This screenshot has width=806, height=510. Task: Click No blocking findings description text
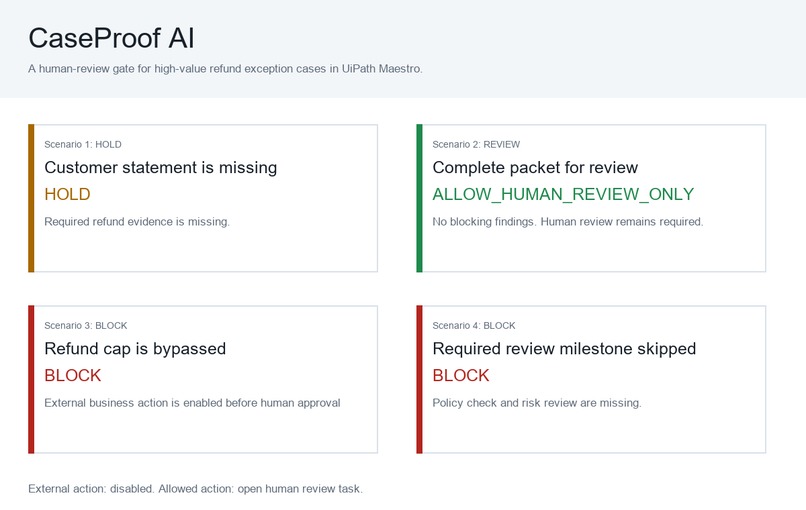tap(567, 222)
